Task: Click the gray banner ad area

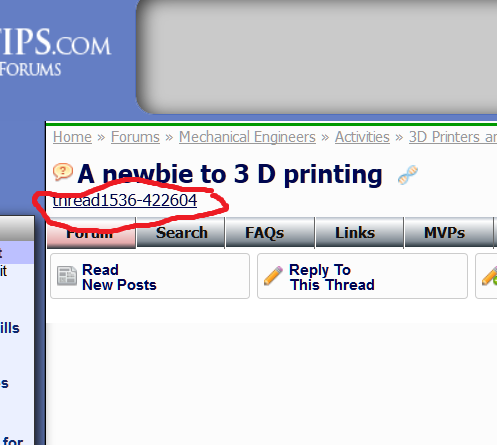Action: (317, 57)
